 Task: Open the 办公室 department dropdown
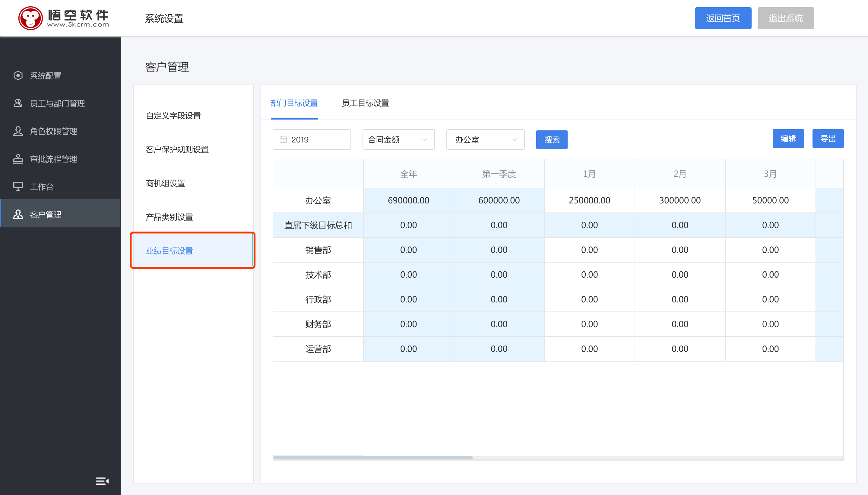pyautogui.click(x=485, y=140)
